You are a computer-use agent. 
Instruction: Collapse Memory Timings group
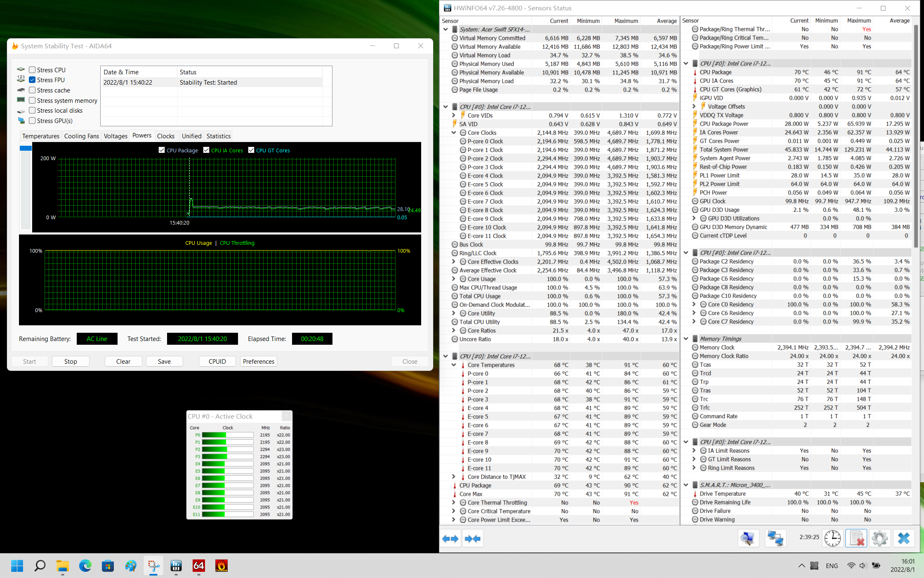click(686, 339)
